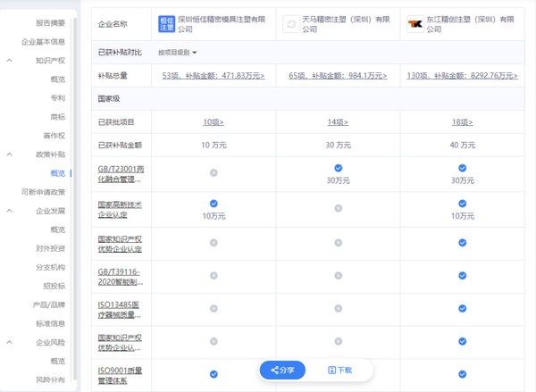Screen dimensions: 536x392
Task: Go to 产品/品牌 in the sidebar
Action: [49, 304]
